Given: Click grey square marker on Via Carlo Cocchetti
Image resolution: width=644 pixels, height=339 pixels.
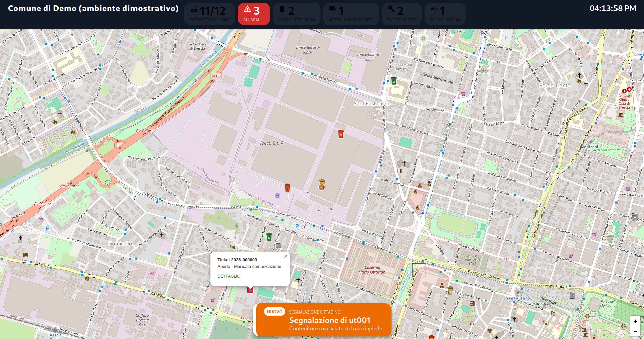Looking at the screenshot, I should pos(278,245).
